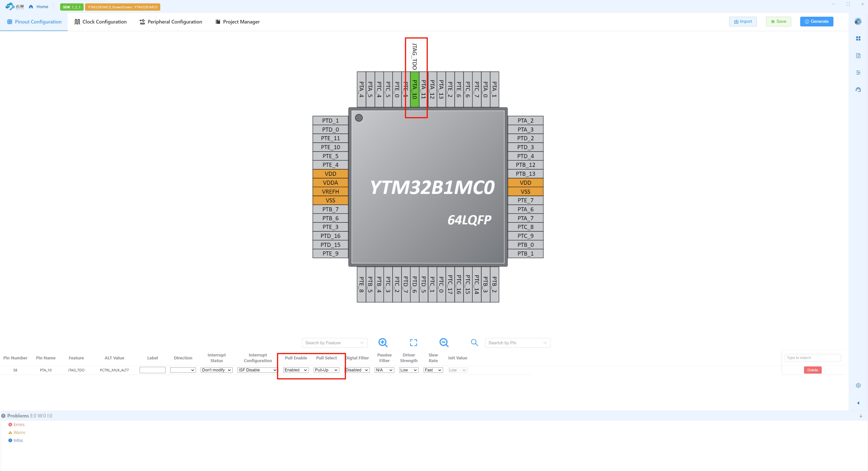Click the Label input field
Screen dimensions: 868x471
click(x=152, y=370)
